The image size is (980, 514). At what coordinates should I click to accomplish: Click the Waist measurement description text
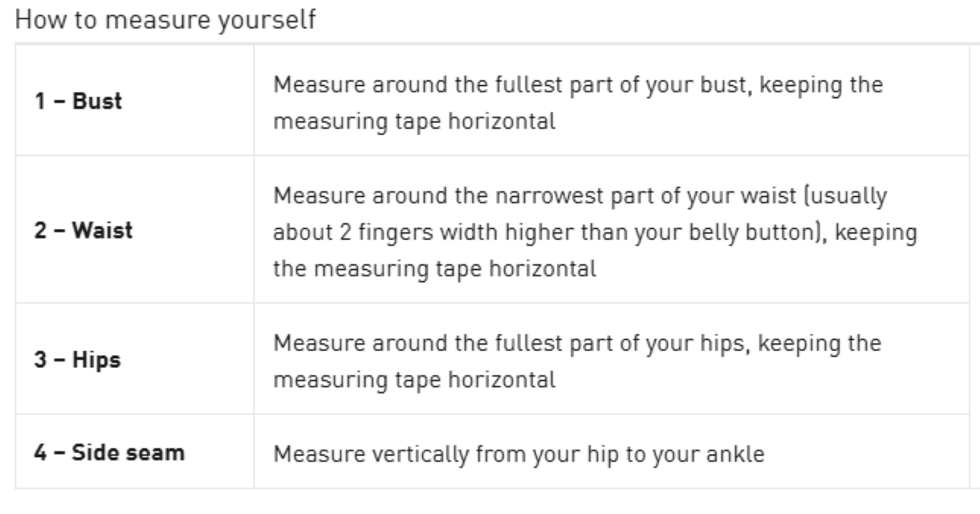point(596,231)
